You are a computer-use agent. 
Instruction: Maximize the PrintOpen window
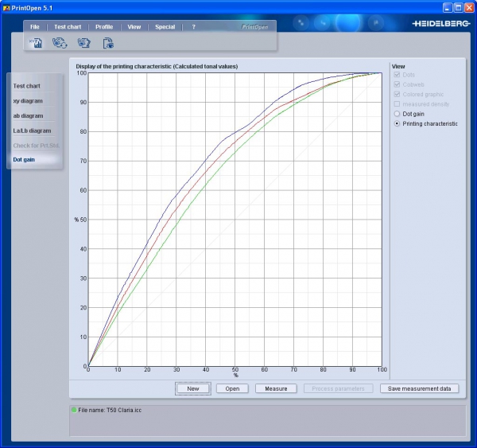pyautogui.click(x=459, y=8)
